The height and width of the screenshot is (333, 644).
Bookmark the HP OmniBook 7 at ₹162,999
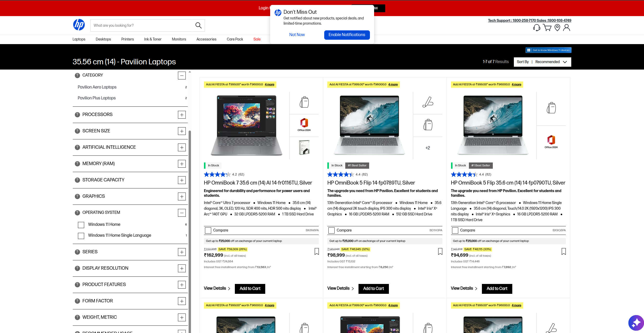coord(317,251)
